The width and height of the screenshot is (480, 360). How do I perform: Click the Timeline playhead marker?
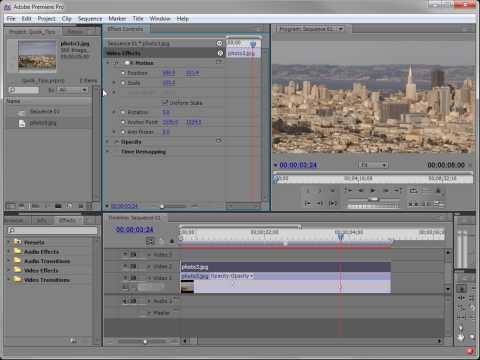[340, 236]
